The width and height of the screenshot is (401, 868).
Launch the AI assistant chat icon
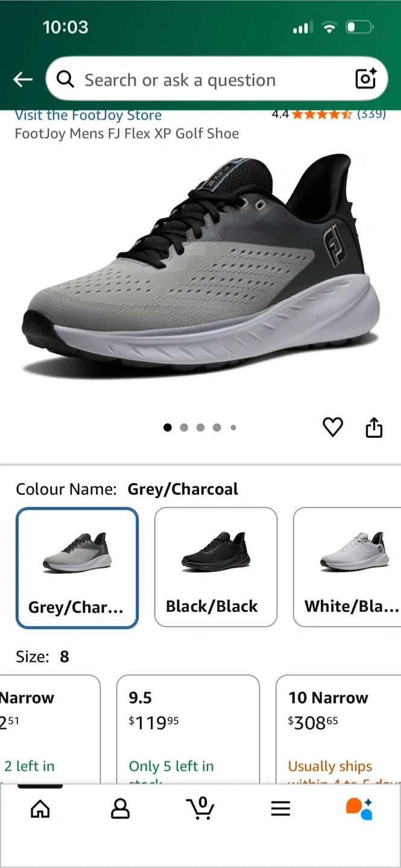(359, 809)
